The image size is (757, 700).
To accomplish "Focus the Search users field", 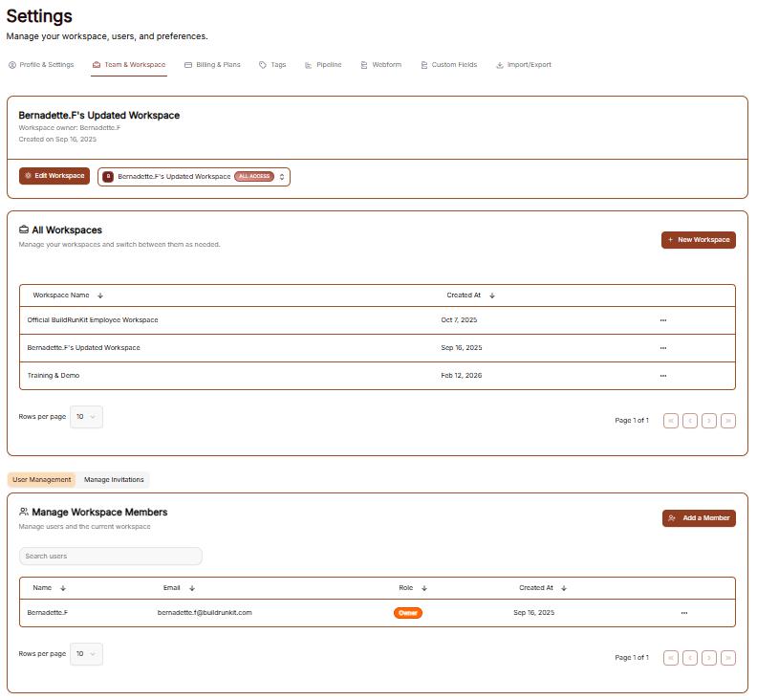I will (111, 557).
